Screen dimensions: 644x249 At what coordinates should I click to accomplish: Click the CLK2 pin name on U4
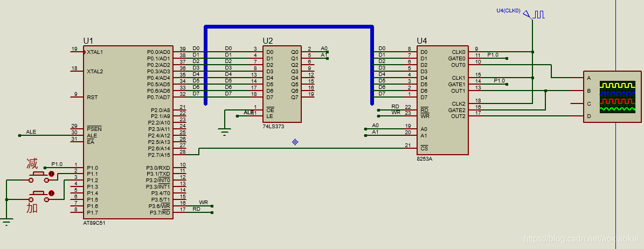point(459,103)
